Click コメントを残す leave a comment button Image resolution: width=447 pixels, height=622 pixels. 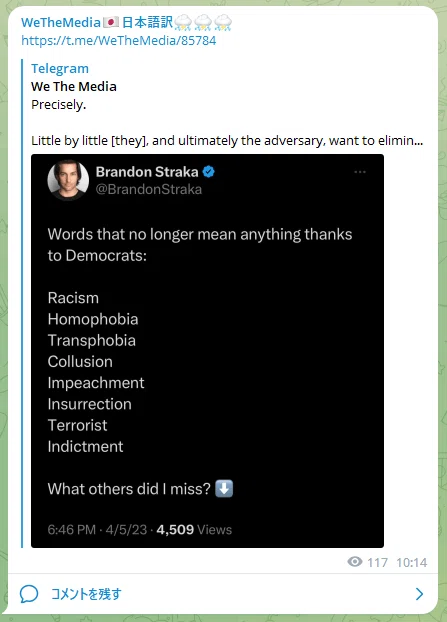point(86,594)
